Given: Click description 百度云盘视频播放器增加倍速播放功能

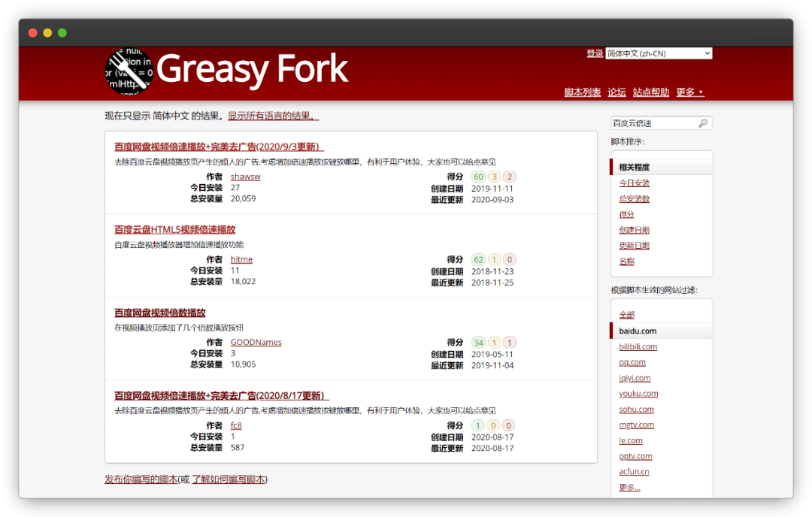Looking at the screenshot, I should (179, 244).
